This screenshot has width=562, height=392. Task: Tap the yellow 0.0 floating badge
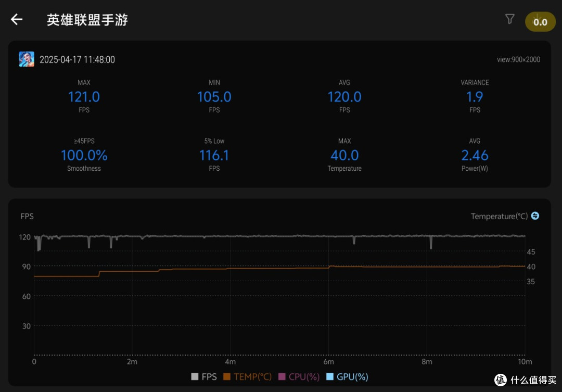tap(540, 22)
